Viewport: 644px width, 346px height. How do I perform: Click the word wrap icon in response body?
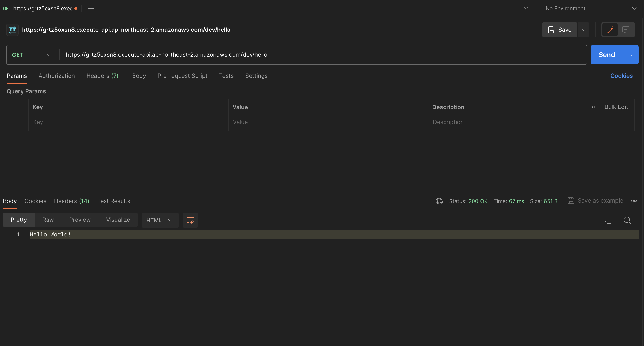tap(190, 220)
